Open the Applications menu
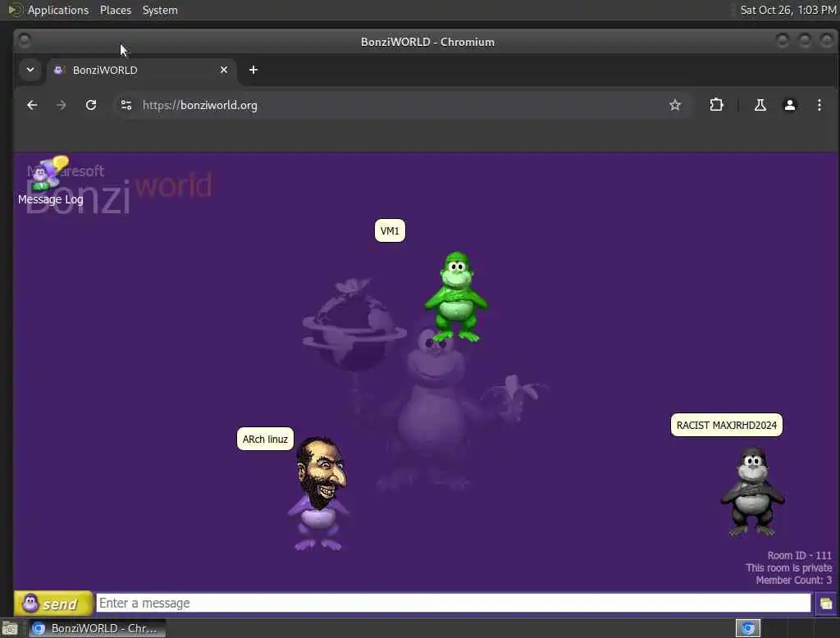Image resolution: width=840 pixels, height=638 pixels. point(58,10)
